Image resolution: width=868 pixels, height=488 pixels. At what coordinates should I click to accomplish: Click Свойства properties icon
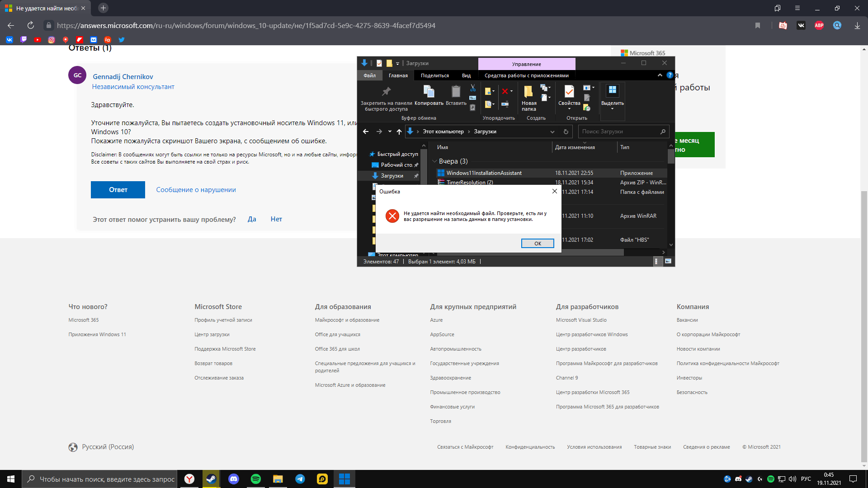[569, 91]
